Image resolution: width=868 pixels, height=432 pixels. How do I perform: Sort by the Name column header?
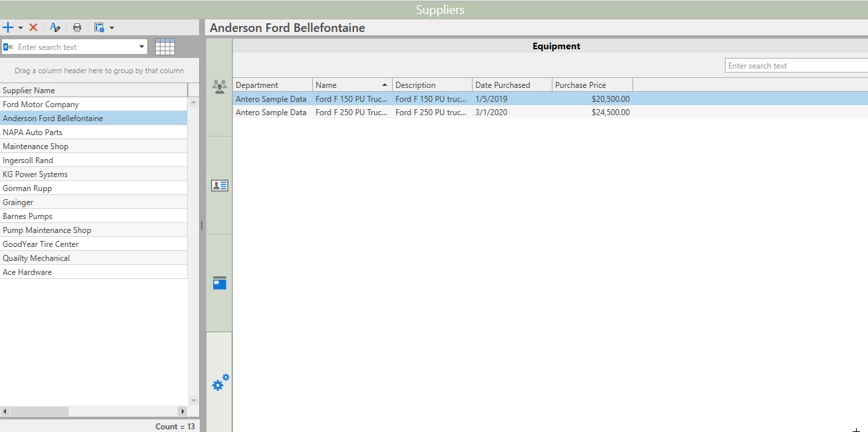[x=352, y=85]
